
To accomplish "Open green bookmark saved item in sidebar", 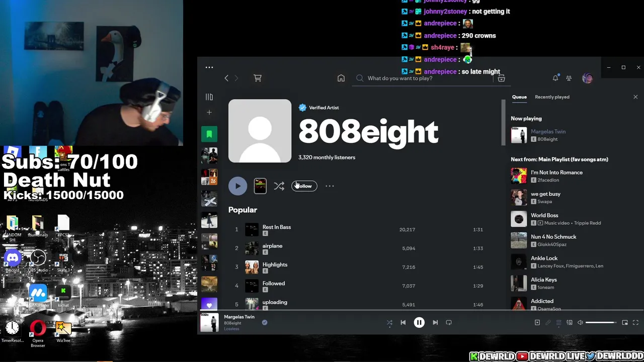I will [209, 134].
